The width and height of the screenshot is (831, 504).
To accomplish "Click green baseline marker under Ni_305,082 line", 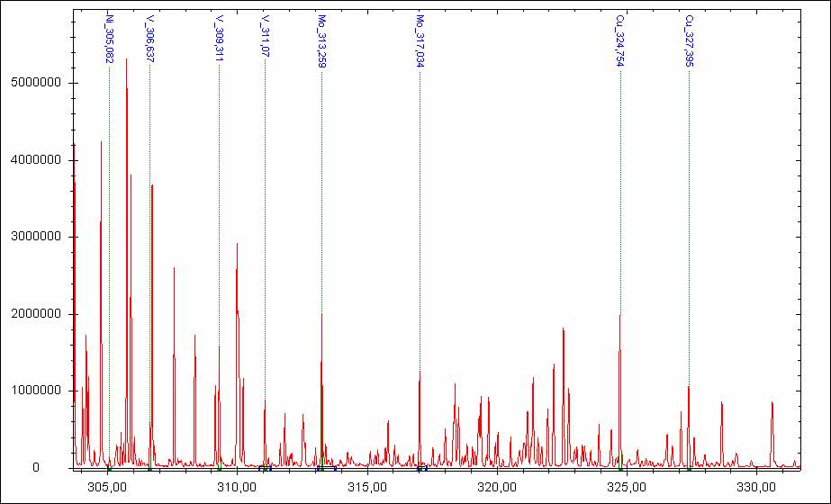I will pyautogui.click(x=109, y=469).
